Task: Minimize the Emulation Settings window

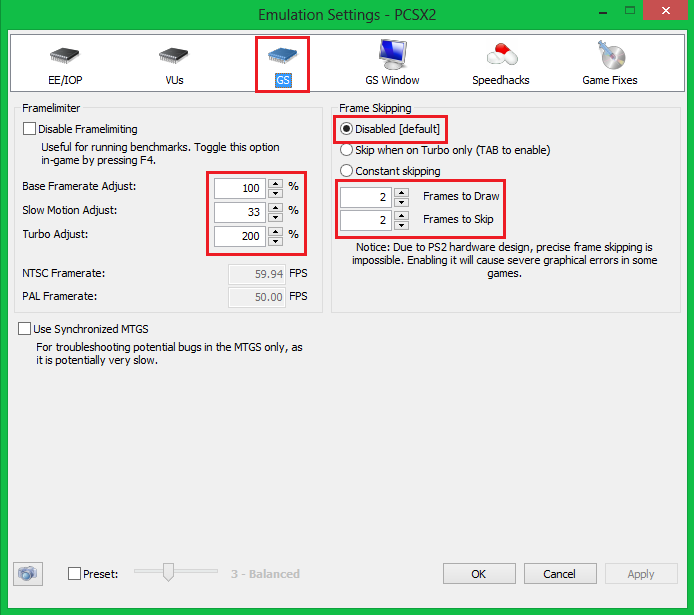Action: [x=602, y=11]
